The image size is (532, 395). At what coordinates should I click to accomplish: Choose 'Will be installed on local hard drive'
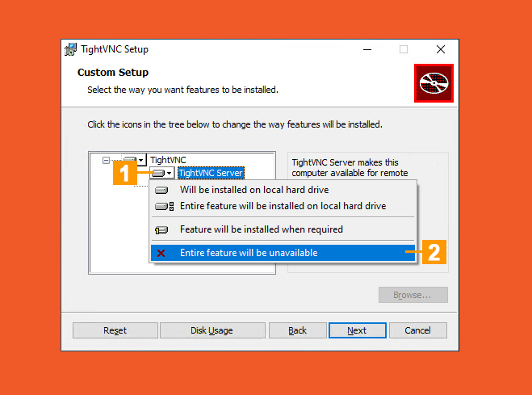point(253,191)
